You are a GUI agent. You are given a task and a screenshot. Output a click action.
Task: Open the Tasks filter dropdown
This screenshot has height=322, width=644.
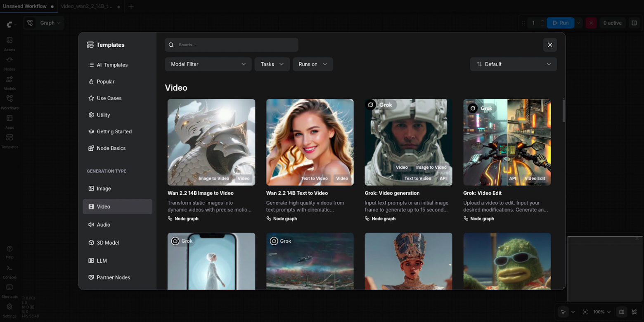tap(272, 64)
